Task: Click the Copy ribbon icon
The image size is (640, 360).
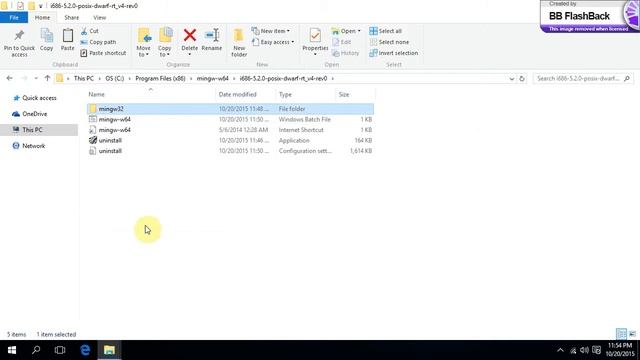Action: pyautogui.click(x=47, y=40)
